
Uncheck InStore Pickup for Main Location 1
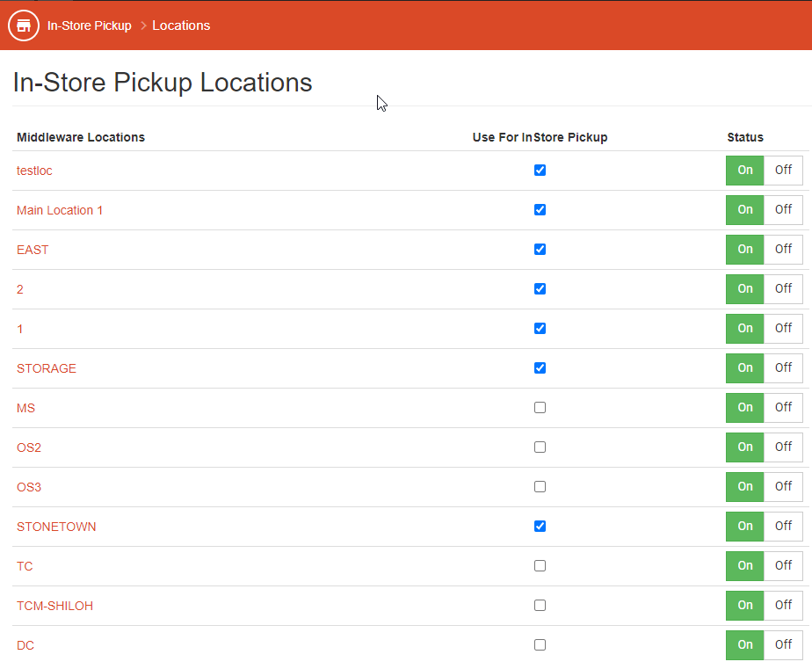pos(540,209)
